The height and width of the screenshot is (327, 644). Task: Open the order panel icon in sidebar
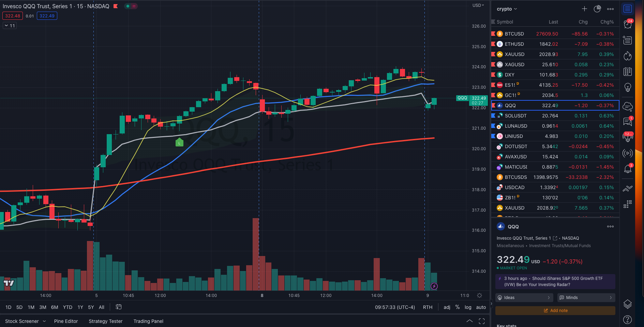click(x=628, y=188)
